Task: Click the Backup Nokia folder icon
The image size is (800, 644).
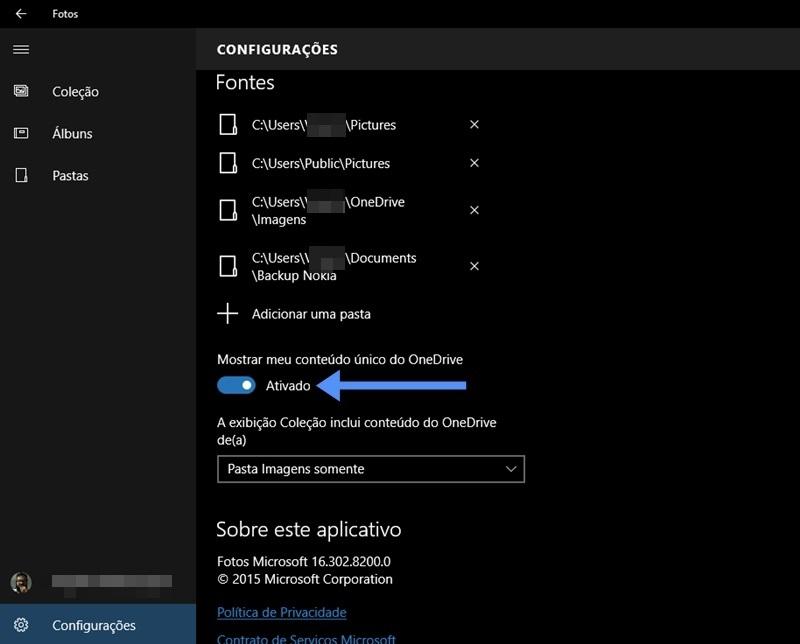Action: point(228,267)
